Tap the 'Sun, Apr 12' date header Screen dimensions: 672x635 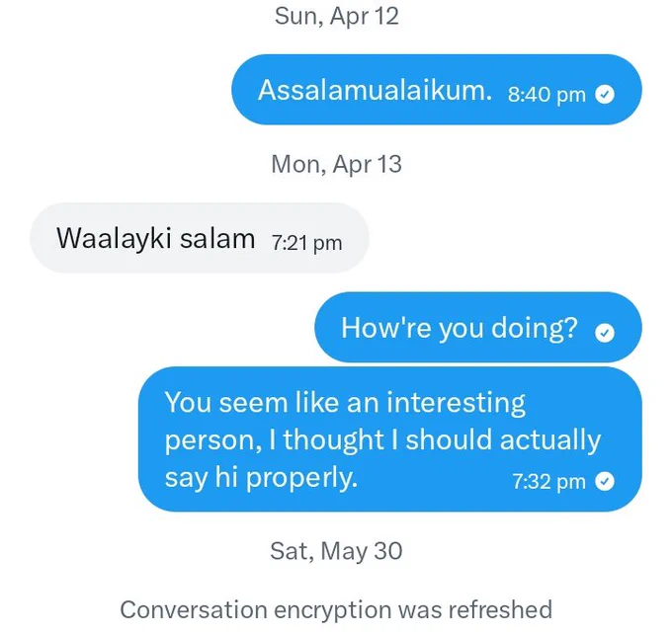coord(336,16)
